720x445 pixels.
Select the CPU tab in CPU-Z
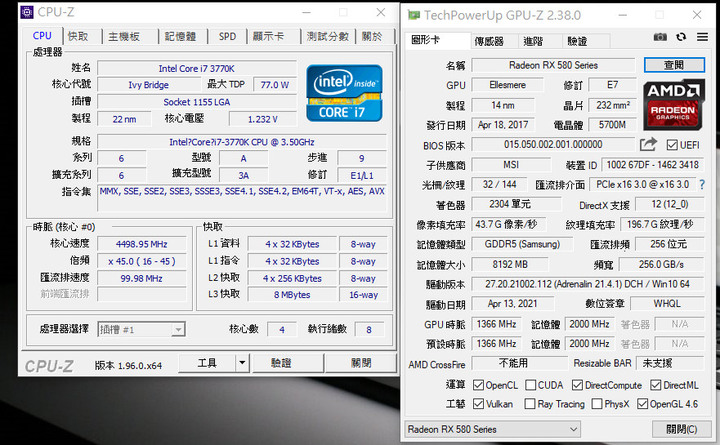pyautogui.click(x=42, y=36)
